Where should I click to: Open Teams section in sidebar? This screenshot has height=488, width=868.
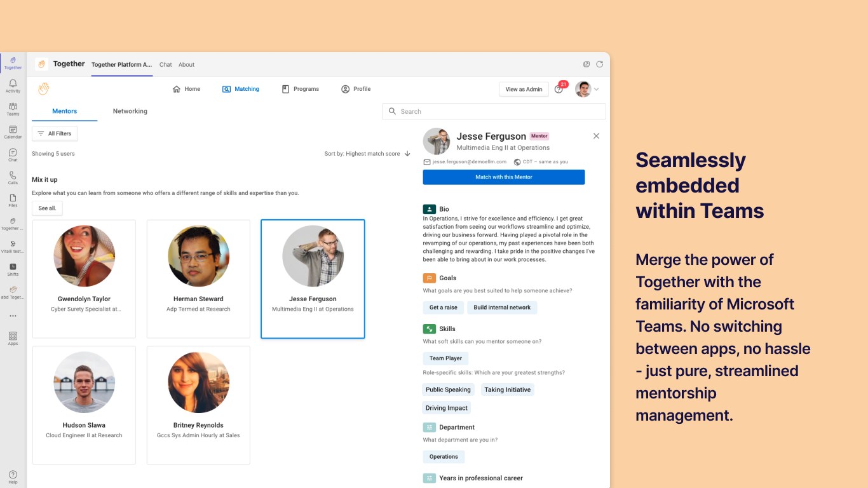click(13, 109)
